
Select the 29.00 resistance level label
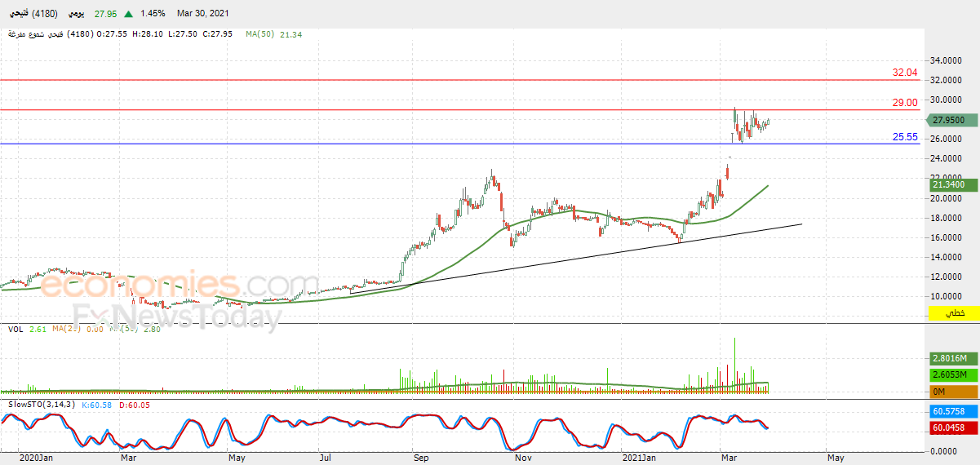[905, 103]
